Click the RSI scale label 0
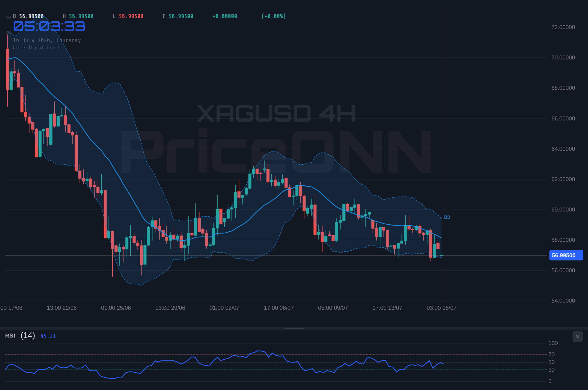588x390 pixels. pos(550,381)
